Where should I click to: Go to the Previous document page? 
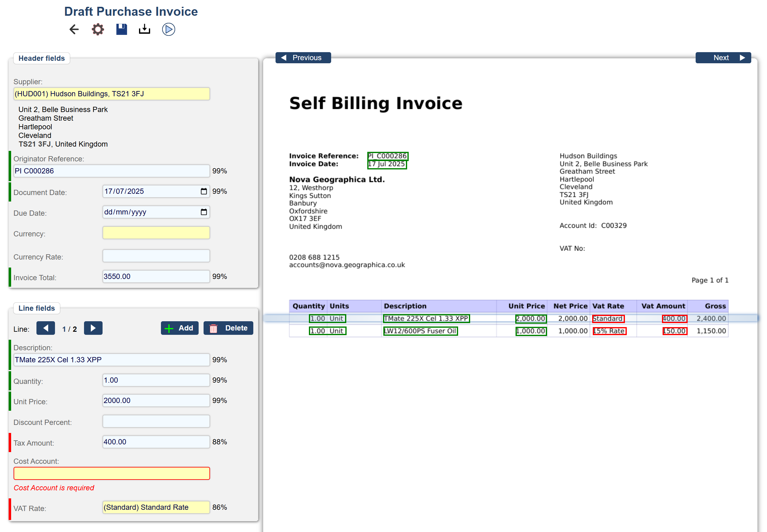click(303, 58)
